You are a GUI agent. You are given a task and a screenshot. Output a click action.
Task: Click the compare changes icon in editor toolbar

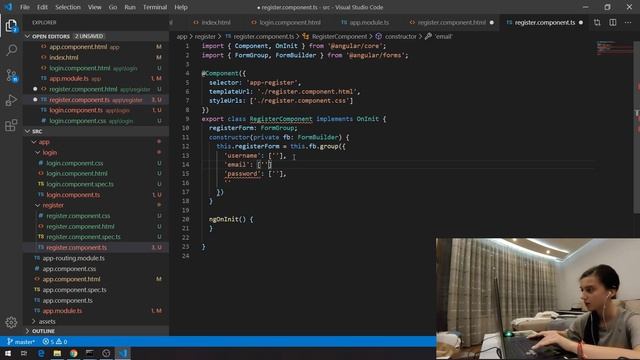point(597,22)
